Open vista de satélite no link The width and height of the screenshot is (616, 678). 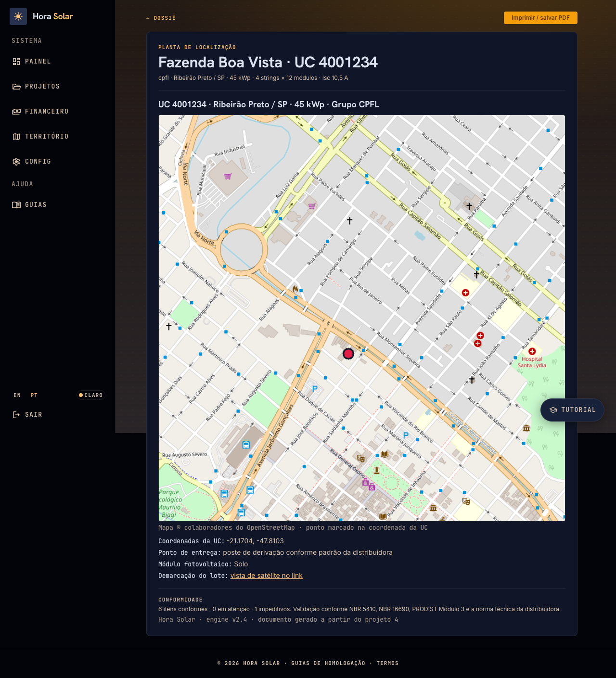267,576
